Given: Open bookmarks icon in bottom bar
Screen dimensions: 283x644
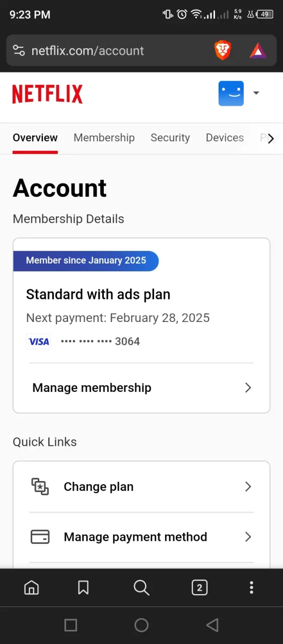Looking at the screenshot, I should (x=83, y=587).
